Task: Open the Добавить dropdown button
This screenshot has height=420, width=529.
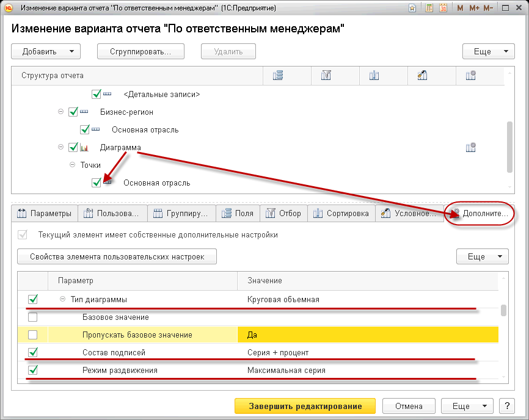Action: [46, 52]
